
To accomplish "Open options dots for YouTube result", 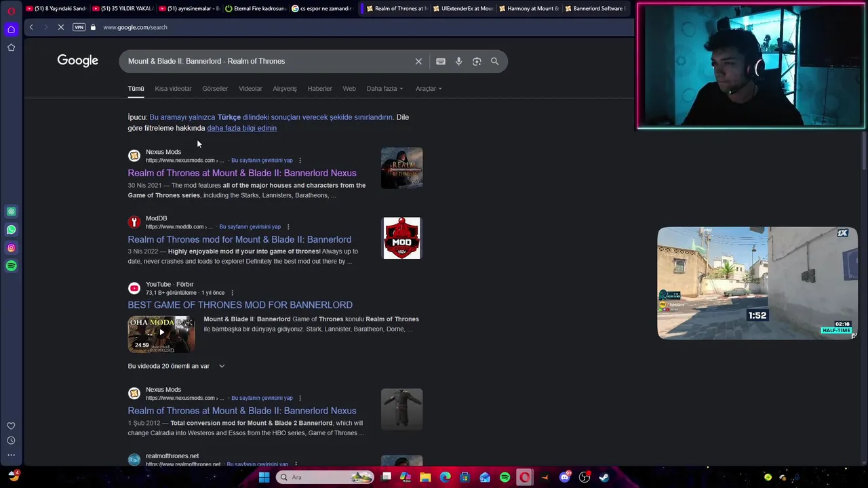I will tap(232, 293).
